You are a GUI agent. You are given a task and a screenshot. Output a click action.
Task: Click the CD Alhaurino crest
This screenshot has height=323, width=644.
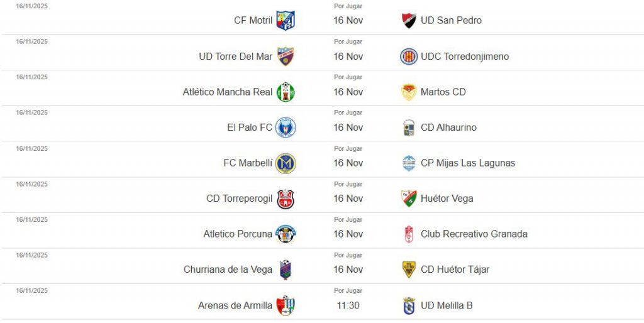409,128
